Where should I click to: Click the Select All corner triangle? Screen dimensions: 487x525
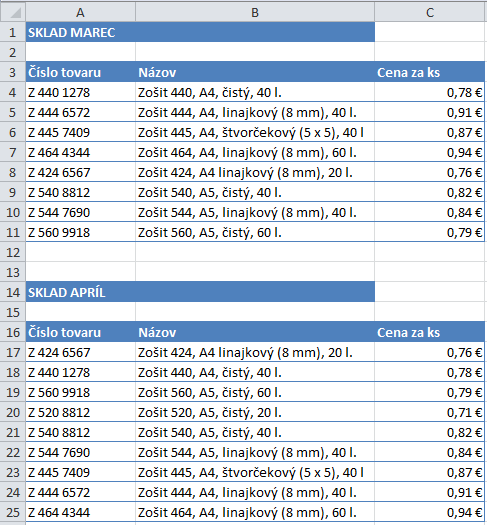pos(13,12)
